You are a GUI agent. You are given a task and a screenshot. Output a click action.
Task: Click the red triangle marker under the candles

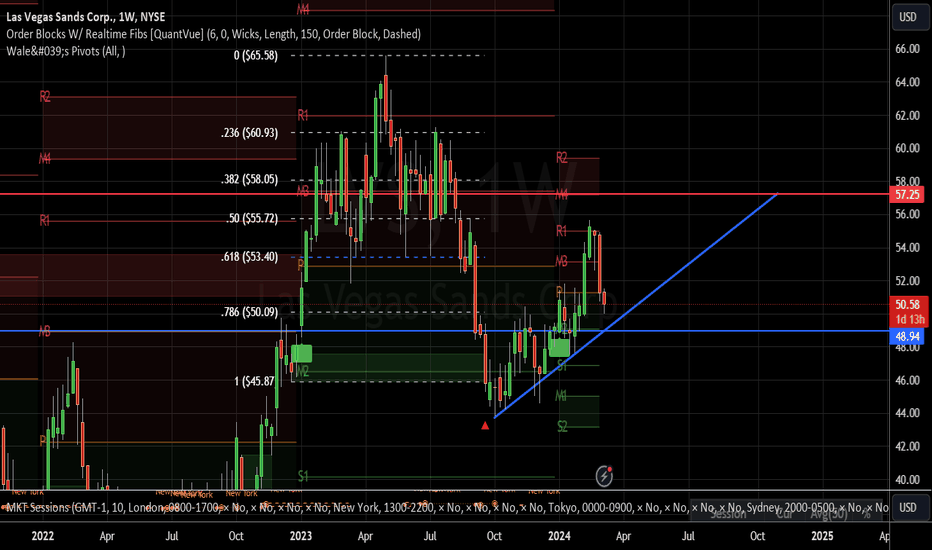485,425
